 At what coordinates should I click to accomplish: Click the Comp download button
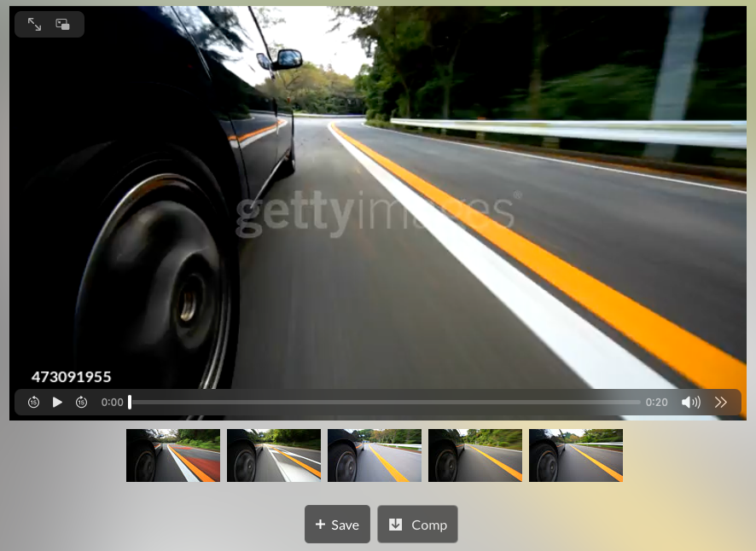(x=418, y=525)
